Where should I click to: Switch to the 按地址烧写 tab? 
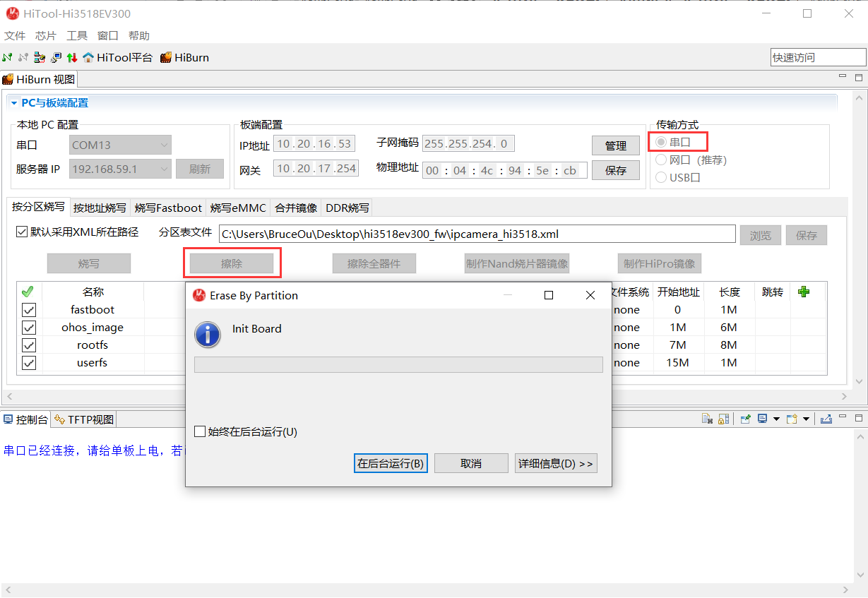coord(100,208)
